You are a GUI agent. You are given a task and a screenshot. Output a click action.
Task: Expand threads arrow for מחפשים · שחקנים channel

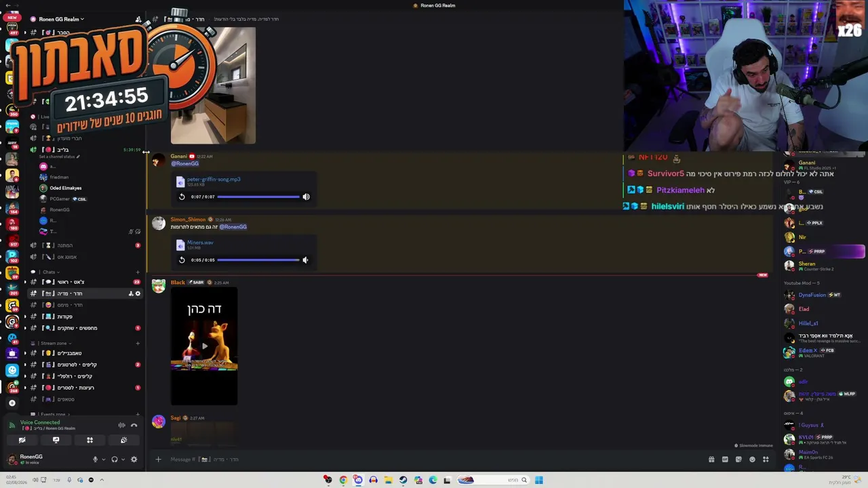pyautogui.click(x=25, y=328)
